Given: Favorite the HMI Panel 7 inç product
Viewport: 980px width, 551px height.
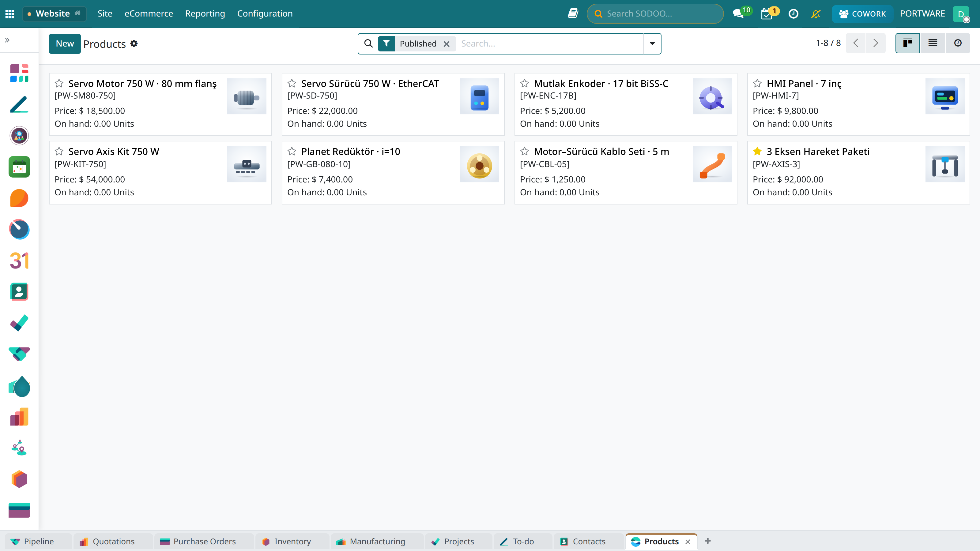Looking at the screenshot, I should coord(757,83).
